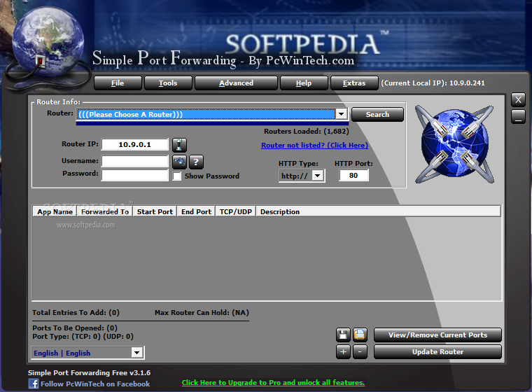Open the Router not listed link
The image size is (532, 392).
pos(314,146)
